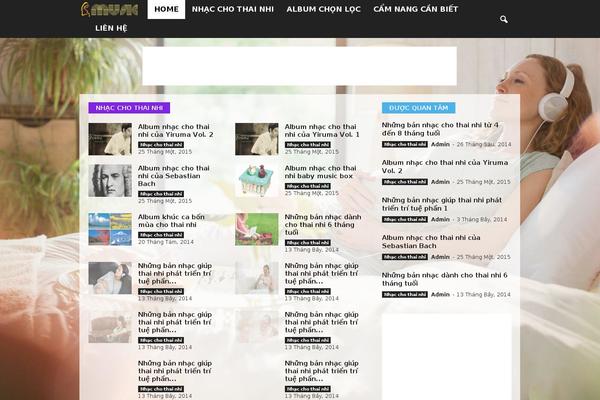600x400 pixels.
Task: Open NHẠC CHO THAI NHI menu
Action: coord(233,9)
